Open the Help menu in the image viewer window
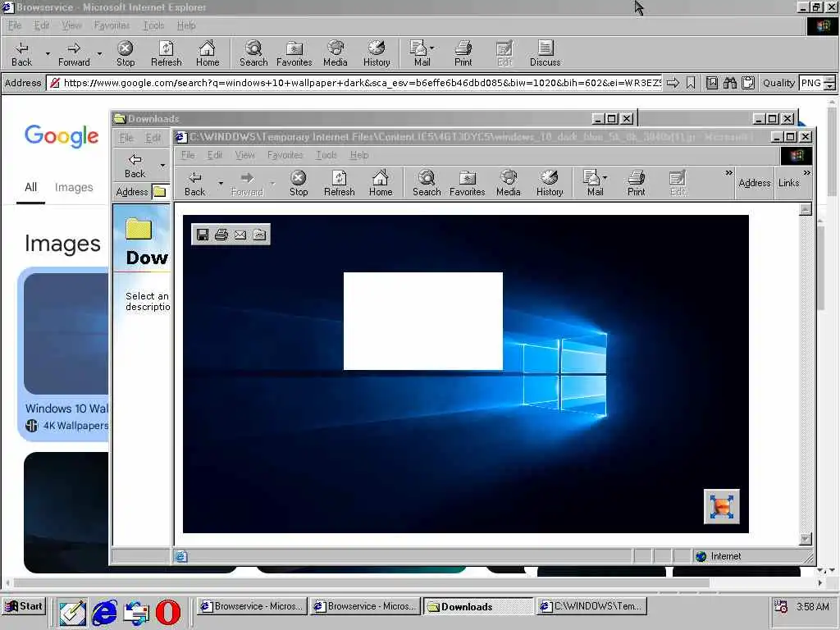This screenshot has width=840, height=630. pyautogui.click(x=359, y=155)
